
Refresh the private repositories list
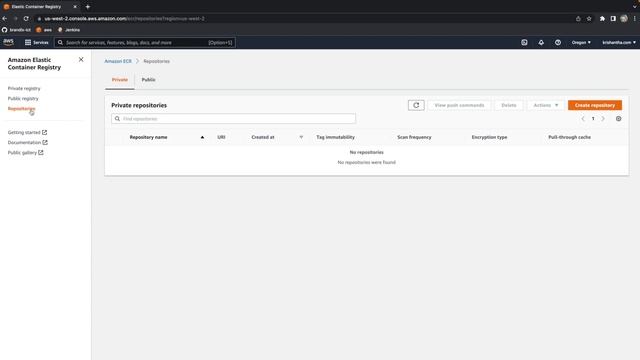point(416,105)
